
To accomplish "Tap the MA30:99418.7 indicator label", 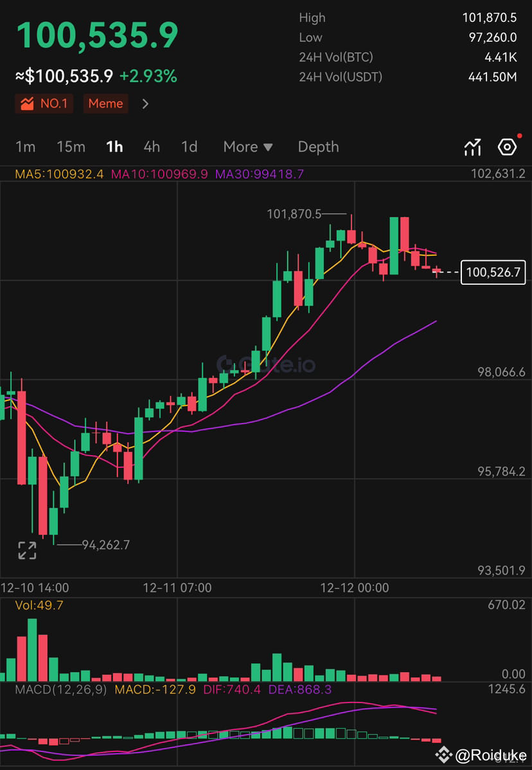I will [x=259, y=174].
